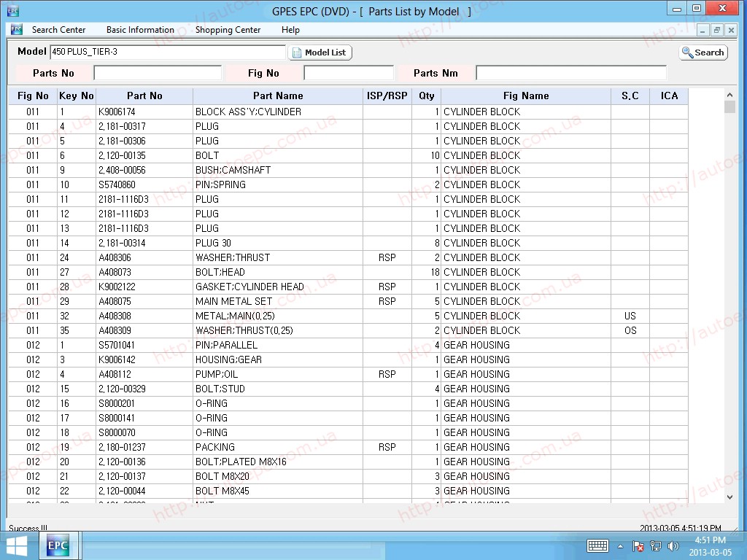Click the EPC application icon in the title bar
This screenshot has height=560, width=747.
(13, 10)
